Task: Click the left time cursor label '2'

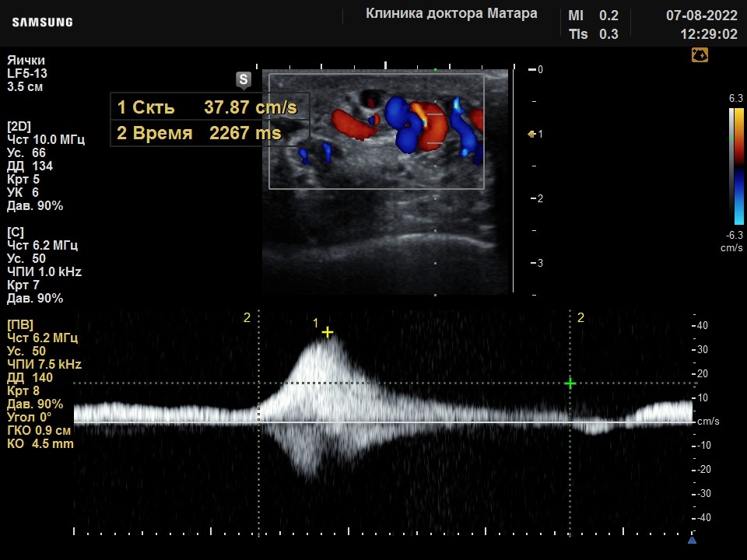Action: 247,317
